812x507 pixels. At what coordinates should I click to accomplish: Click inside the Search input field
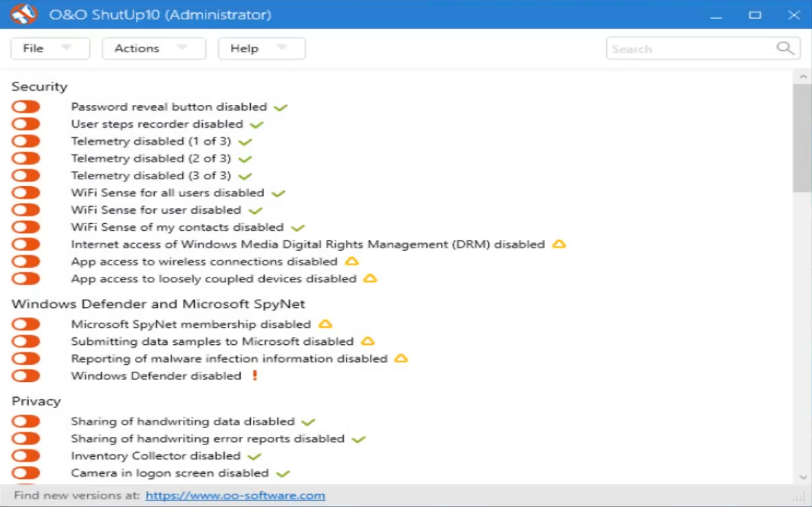coord(703,49)
